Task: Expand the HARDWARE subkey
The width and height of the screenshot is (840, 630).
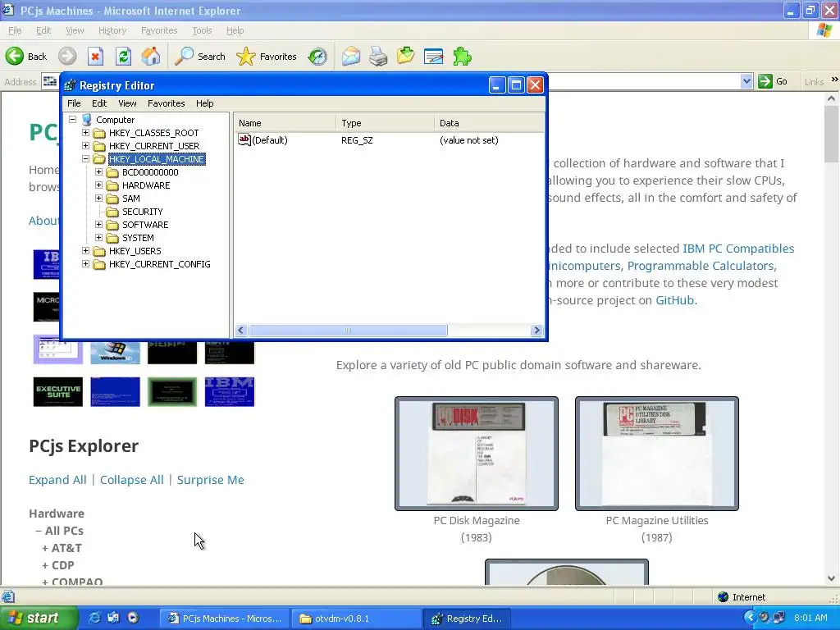Action: point(98,185)
